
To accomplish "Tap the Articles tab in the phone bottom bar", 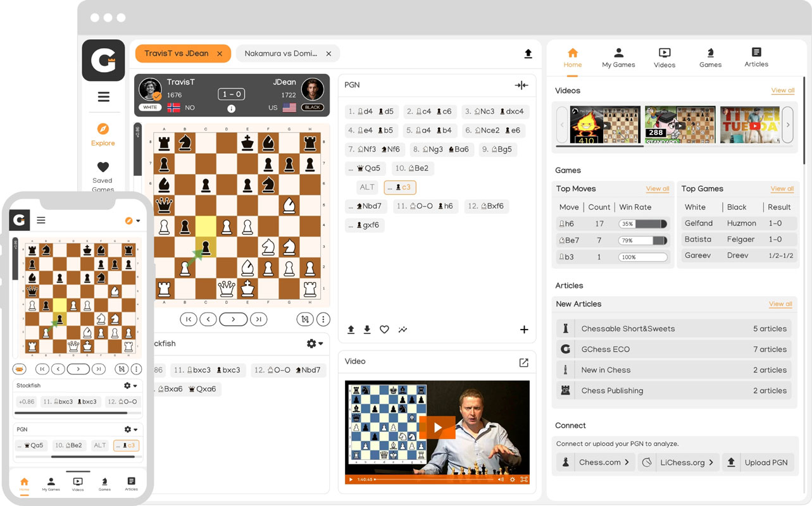I will pos(131,484).
